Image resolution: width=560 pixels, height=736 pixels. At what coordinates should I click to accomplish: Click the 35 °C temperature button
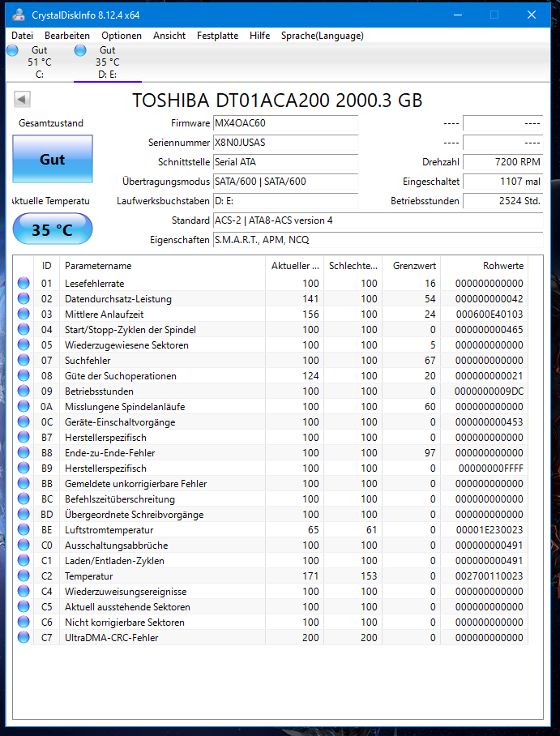[x=53, y=229]
